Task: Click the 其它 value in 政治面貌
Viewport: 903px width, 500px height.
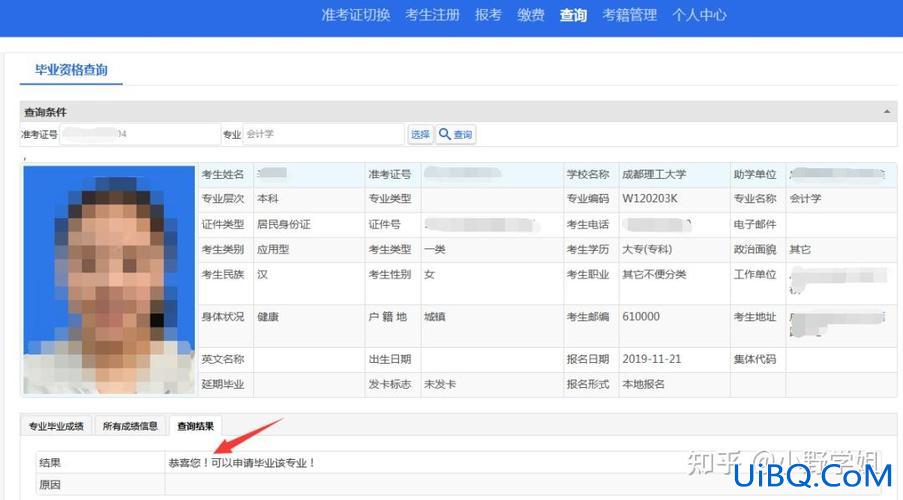Action: 800,249
